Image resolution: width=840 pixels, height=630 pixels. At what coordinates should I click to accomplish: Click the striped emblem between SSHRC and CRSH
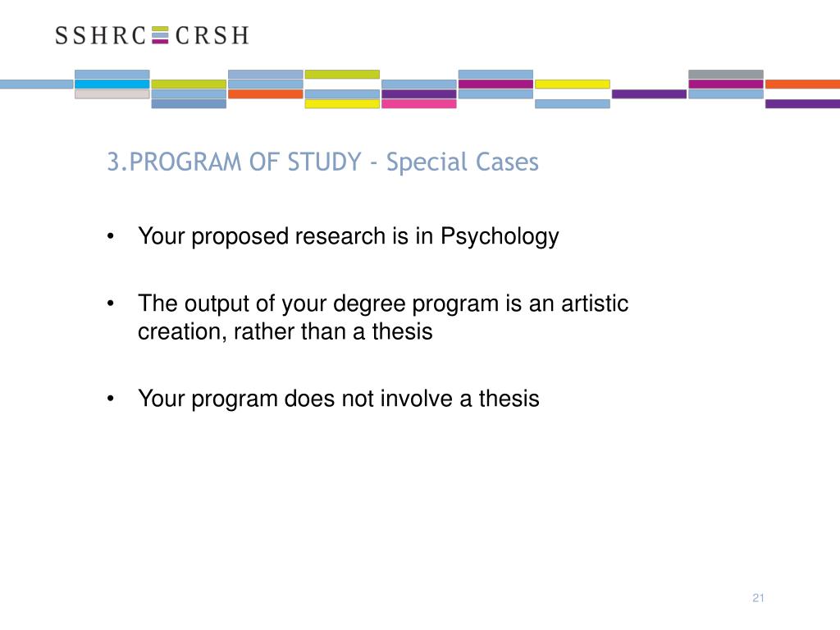coord(160,34)
